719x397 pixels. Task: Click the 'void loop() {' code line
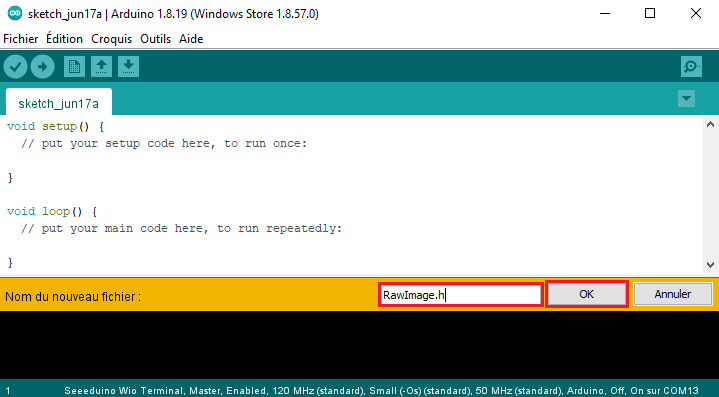(x=52, y=212)
